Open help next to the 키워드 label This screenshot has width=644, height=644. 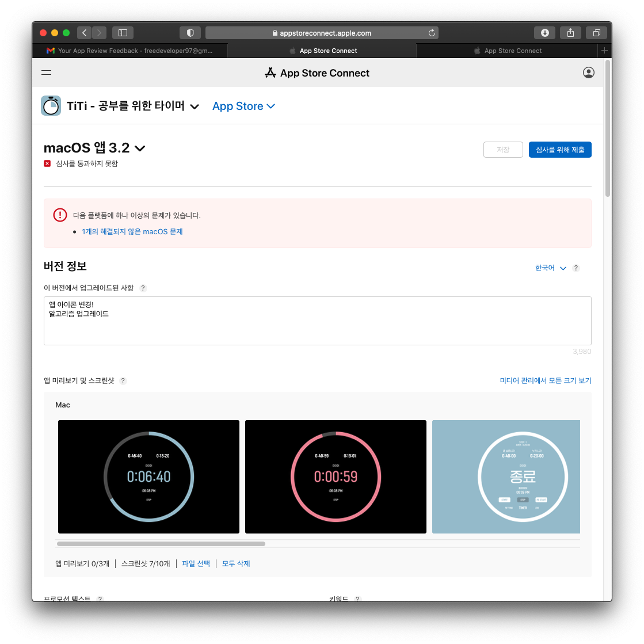[358, 599]
